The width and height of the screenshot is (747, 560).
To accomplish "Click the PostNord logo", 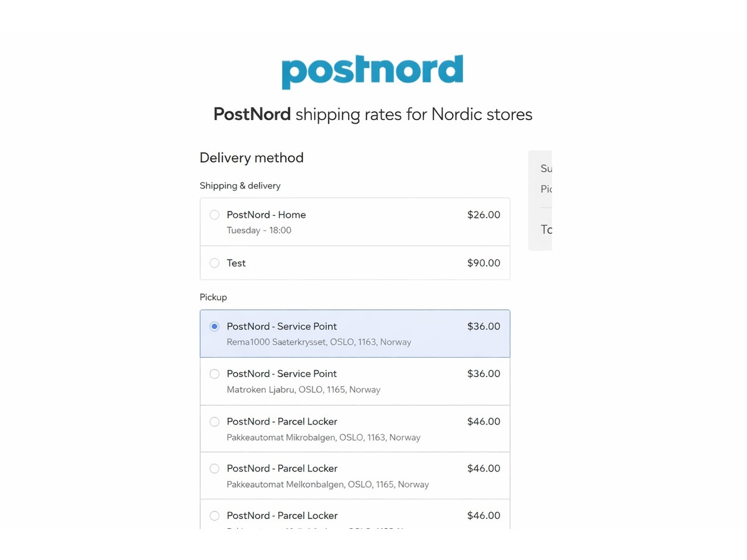I will click(x=372, y=72).
